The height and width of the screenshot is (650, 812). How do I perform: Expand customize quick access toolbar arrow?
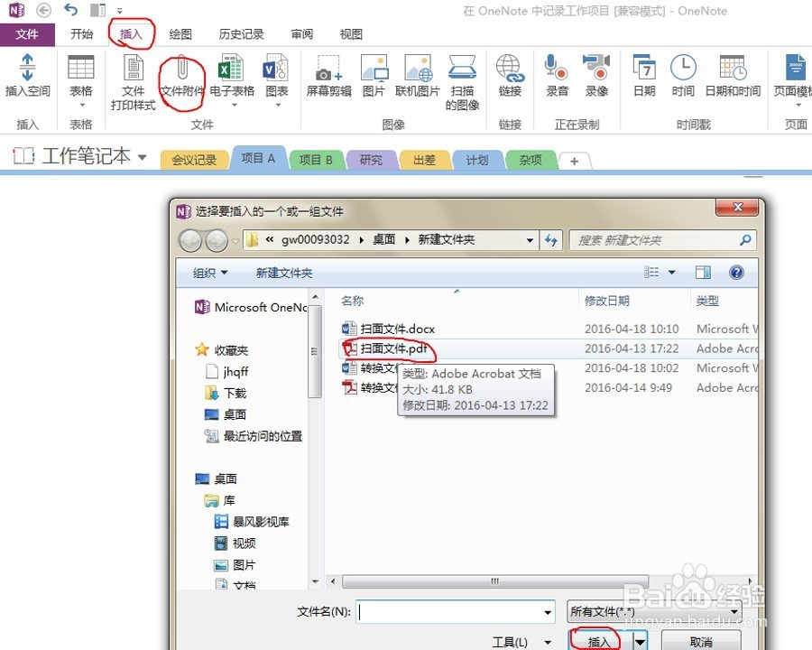(120, 10)
